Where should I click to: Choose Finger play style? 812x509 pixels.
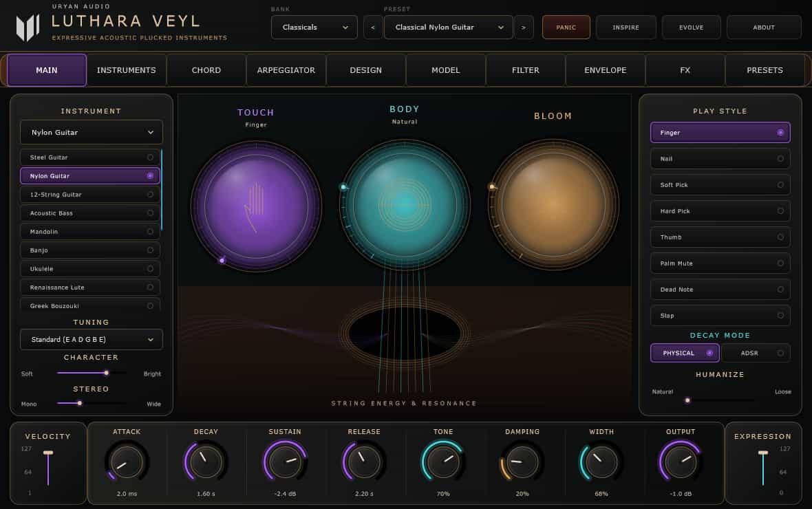(x=720, y=133)
